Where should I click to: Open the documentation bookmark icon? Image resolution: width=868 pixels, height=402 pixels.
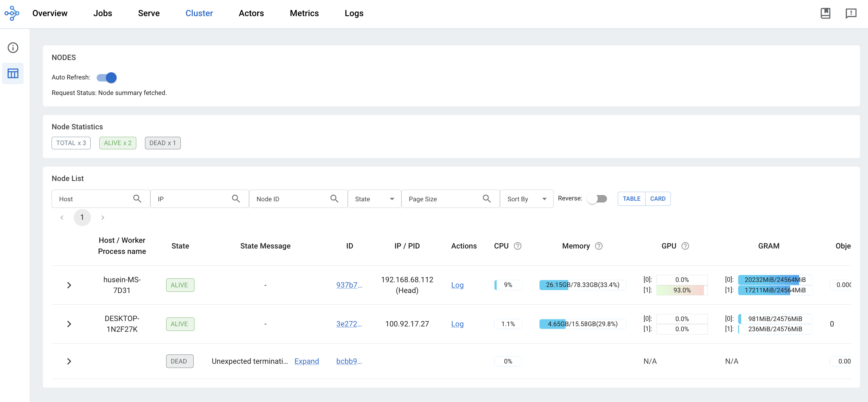click(x=825, y=13)
